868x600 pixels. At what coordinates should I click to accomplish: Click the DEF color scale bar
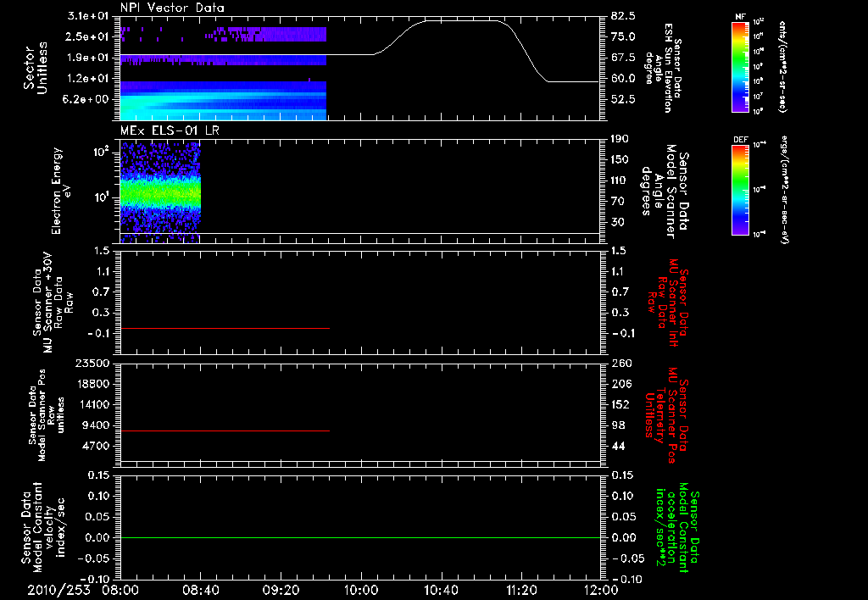click(x=741, y=190)
